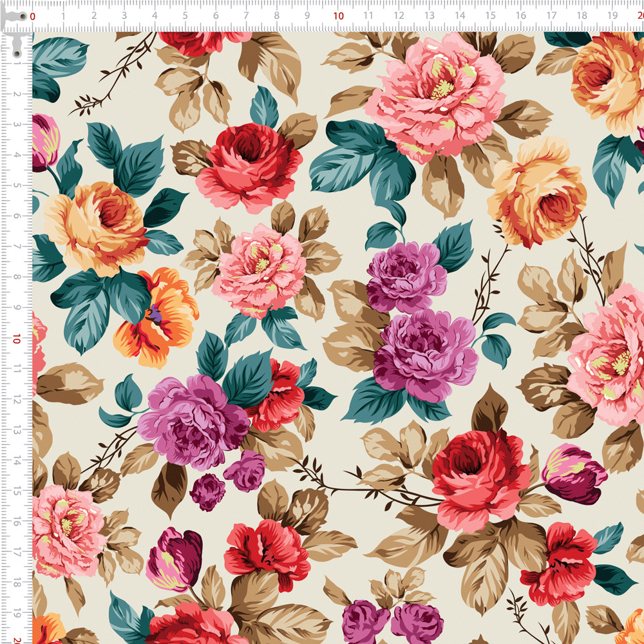Image resolution: width=644 pixels, height=644 pixels.
Task: Select number 4 on the horizontal ruler
Action: 155,15
